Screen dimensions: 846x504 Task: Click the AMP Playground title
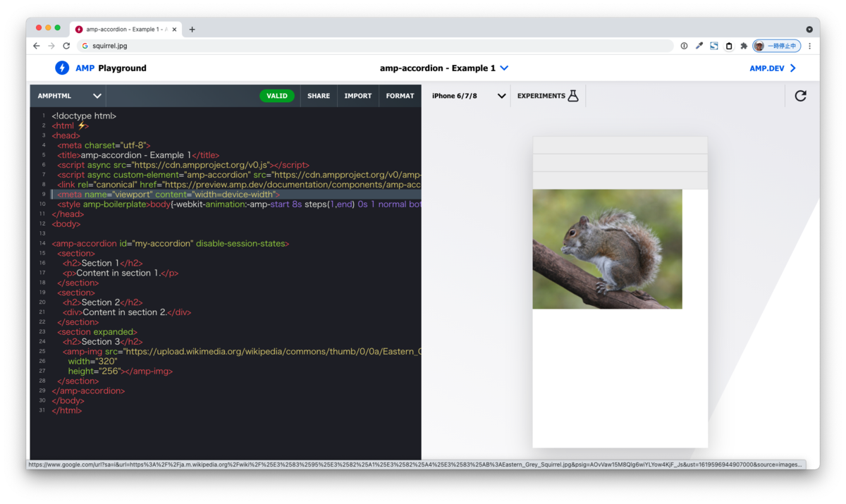(x=111, y=68)
